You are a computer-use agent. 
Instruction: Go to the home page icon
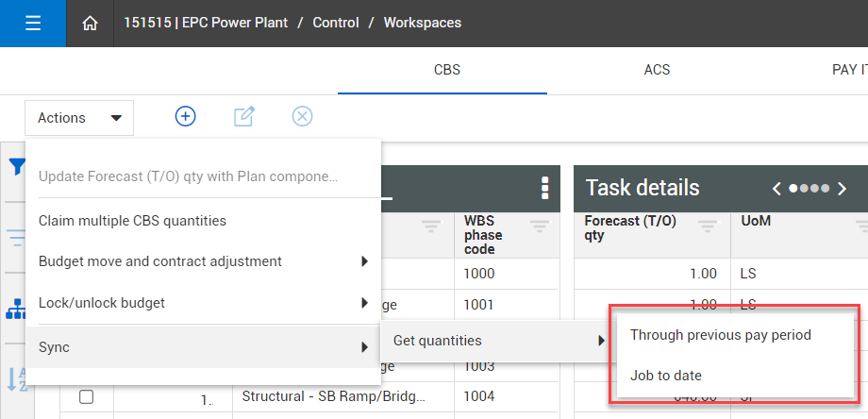[x=91, y=24]
